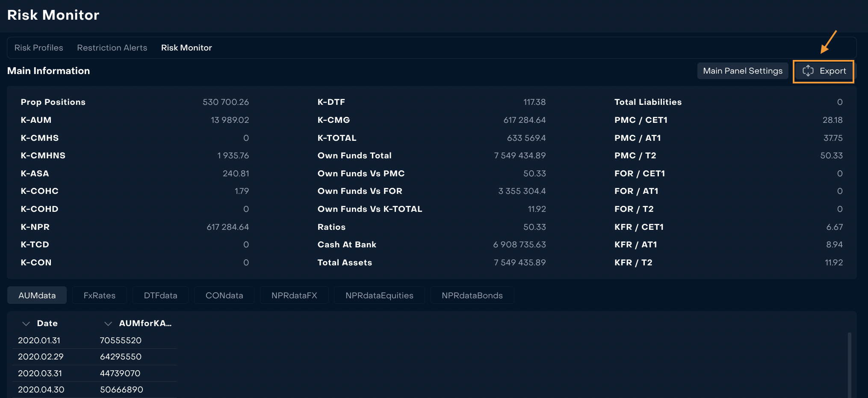The height and width of the screenshot is (398, 868).
Task: Switch to NPRdataEquities tab
Action: click(x=379, y=295)
